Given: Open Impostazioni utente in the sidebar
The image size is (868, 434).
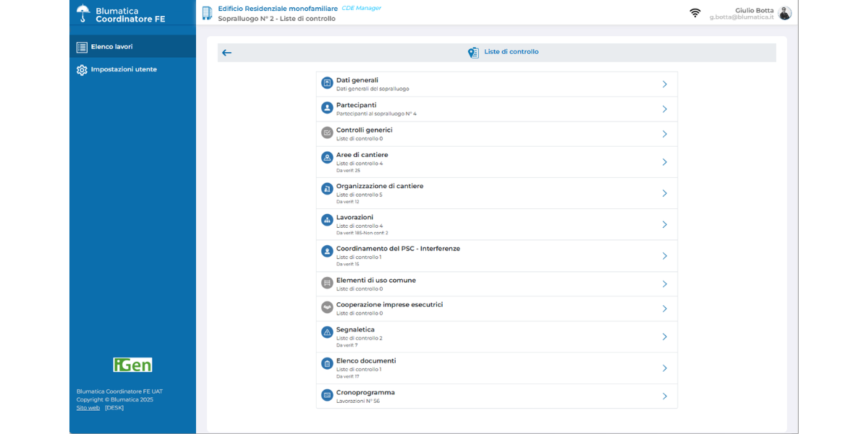Looking at the screenshot, I should point(124,70).
